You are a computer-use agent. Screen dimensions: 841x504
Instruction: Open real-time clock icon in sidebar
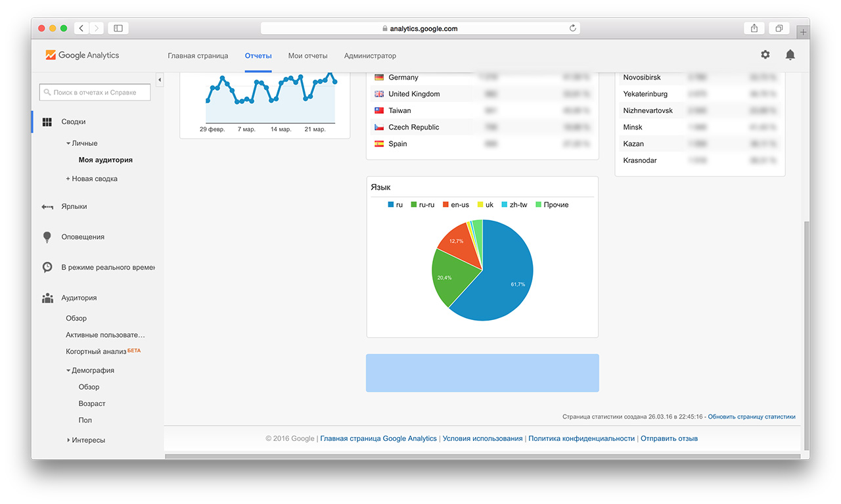(x=47, y=267)
